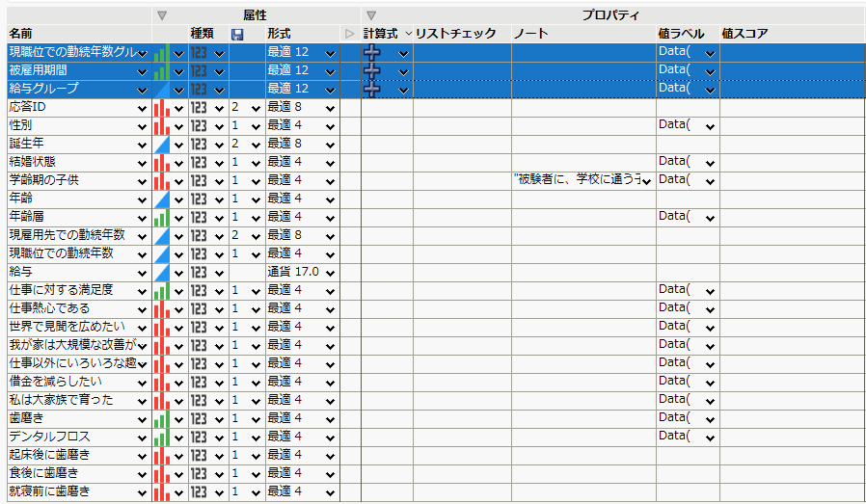Select the 仕事以外にいろいろな趣 row name
The width and height of the screenshot is (866, 504).
(x=72, y=363)
